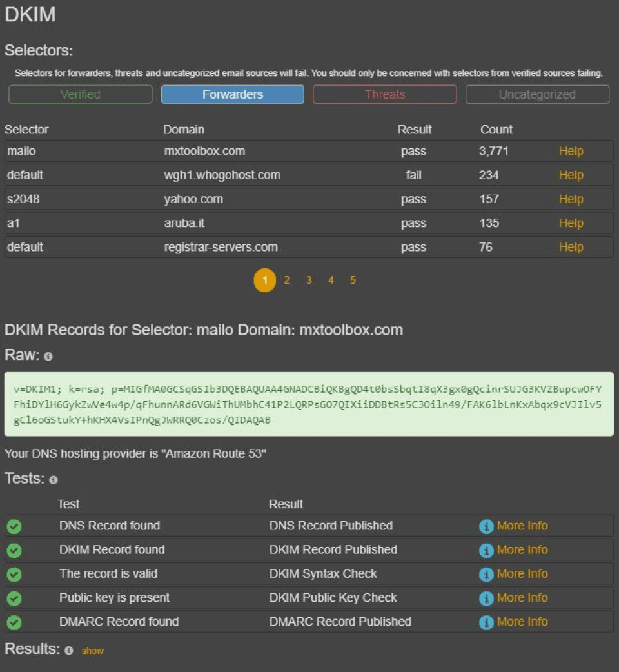Click green check icon for DMARC Record found
Image resolution: width=619 pixels, height=672 pixels.
(14, 622)
